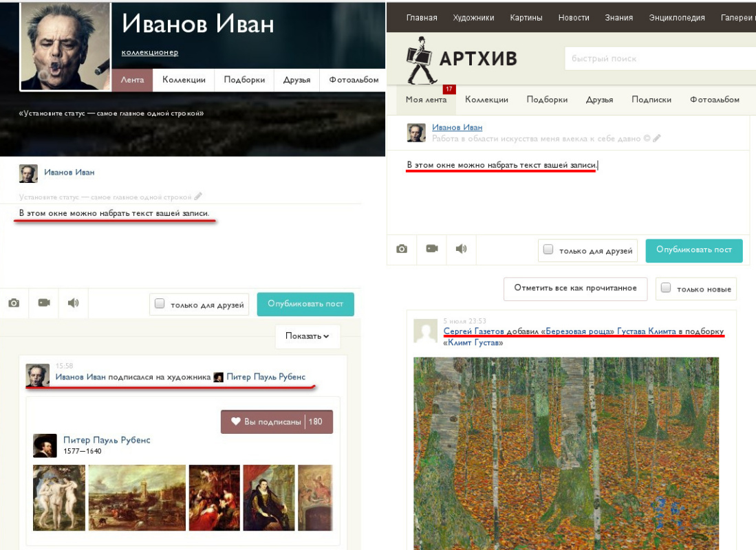Toggle left "только для друзей" checkbox
756x550 pixels.
tap(160, 304)
